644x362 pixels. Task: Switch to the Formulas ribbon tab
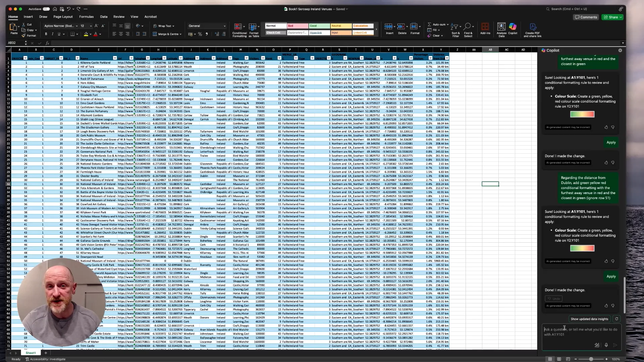pos(86,16)
